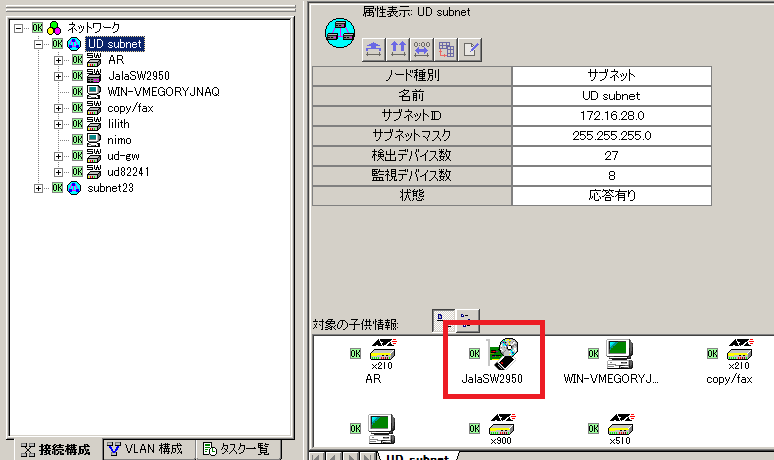The image size is (774, 460).
Task: Click the 0:00 timer arrow toolbar button
Action: pyautogui.click(x=422, y=49)
